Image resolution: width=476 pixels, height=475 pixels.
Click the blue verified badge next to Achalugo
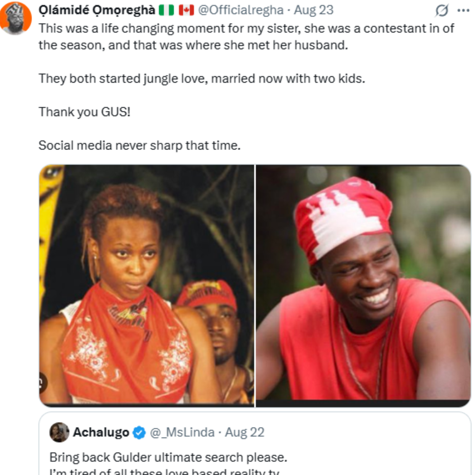[x=139, y=433]
